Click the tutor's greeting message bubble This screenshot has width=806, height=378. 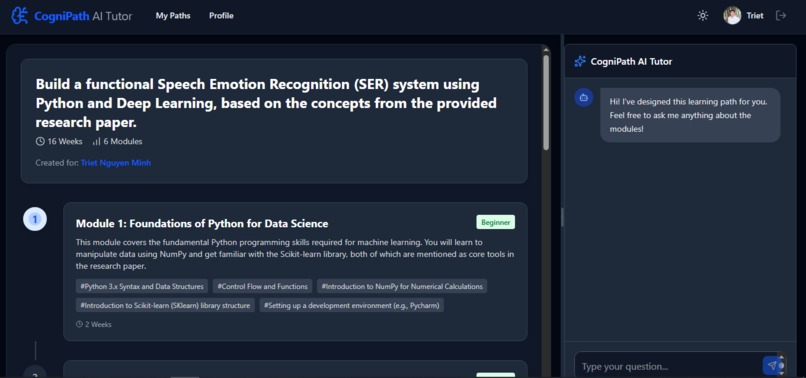690,115
